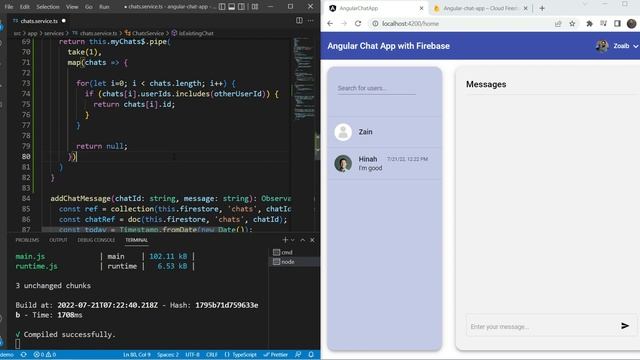Change end of line sequence CRLF

(211, 355)
